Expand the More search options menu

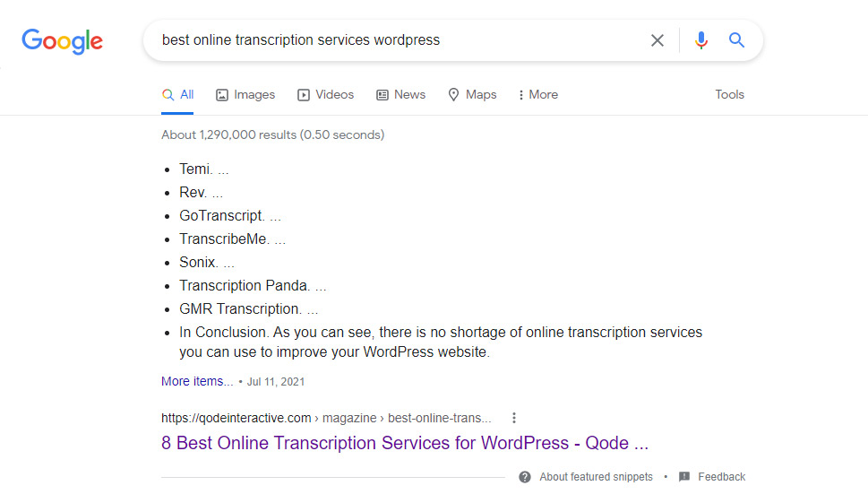[537, 94]
